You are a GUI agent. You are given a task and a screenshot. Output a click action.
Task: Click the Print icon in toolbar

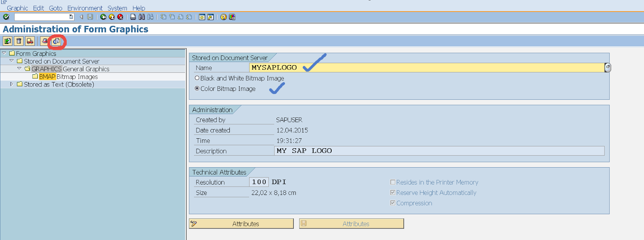pyautogui.click(x=133, y=17)
